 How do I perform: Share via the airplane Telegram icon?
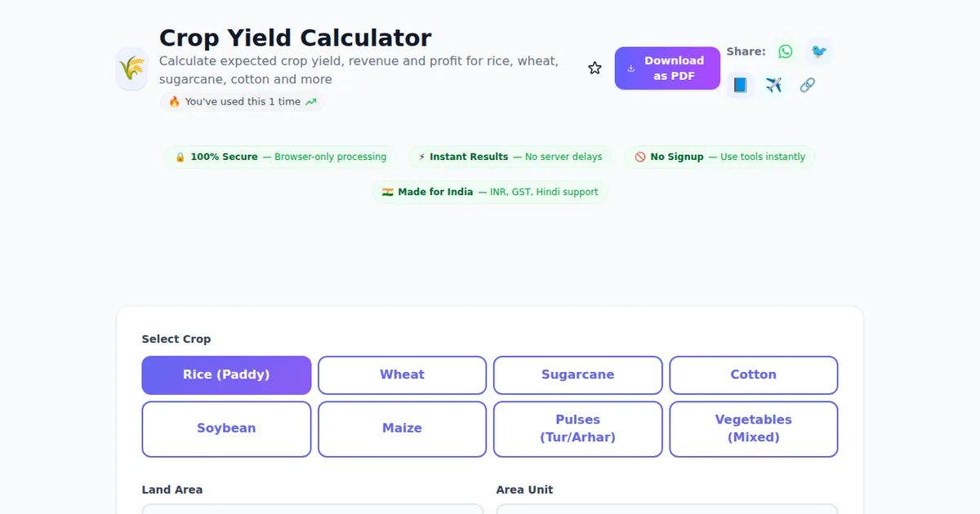[773, 85]
